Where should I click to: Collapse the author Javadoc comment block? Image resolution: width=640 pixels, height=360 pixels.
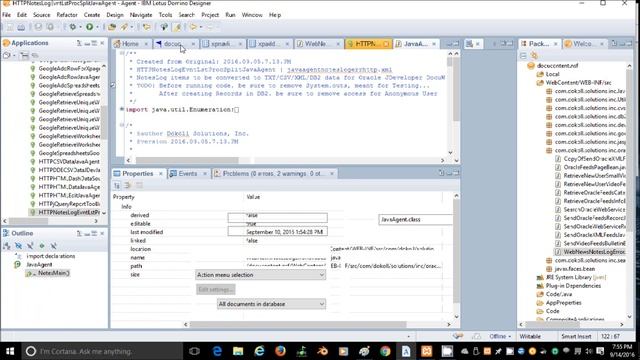coord(122,125)
